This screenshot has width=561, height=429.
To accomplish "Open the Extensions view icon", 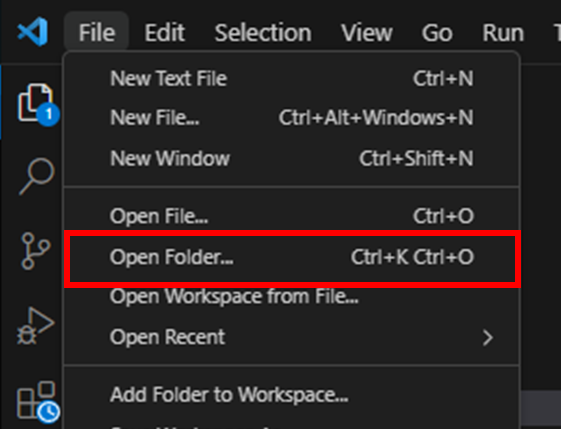I will (x=37, y=401).
